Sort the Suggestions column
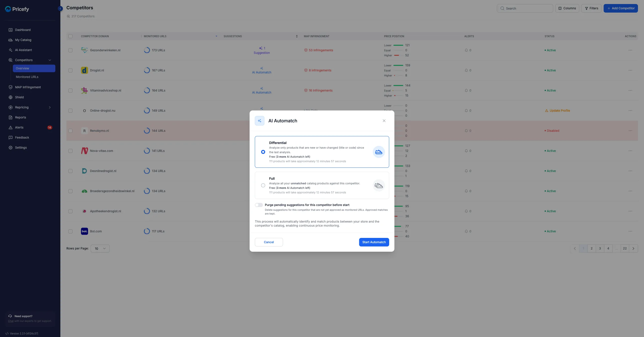The width and height of the screenshot is (644, 337). coord(297,36)
